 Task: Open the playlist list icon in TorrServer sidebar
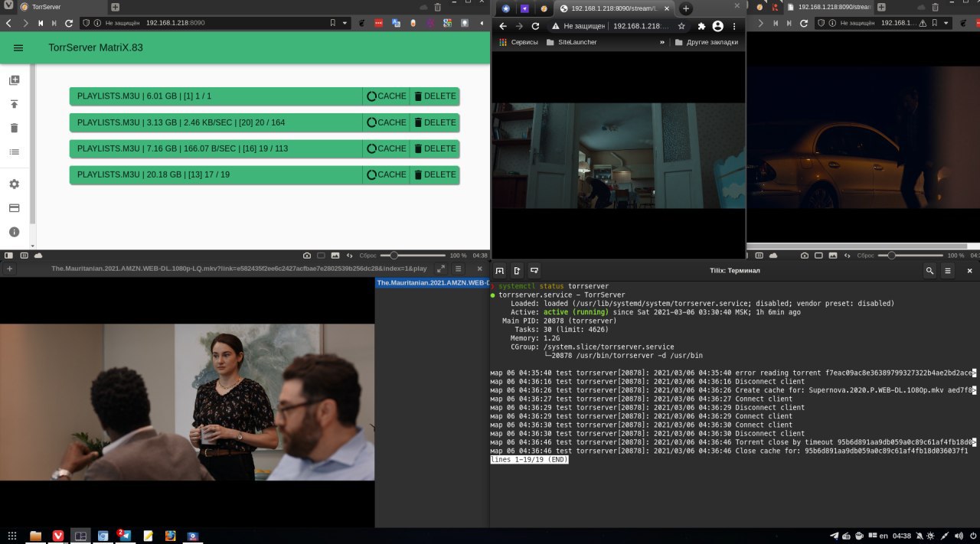[x=14, y=151]
